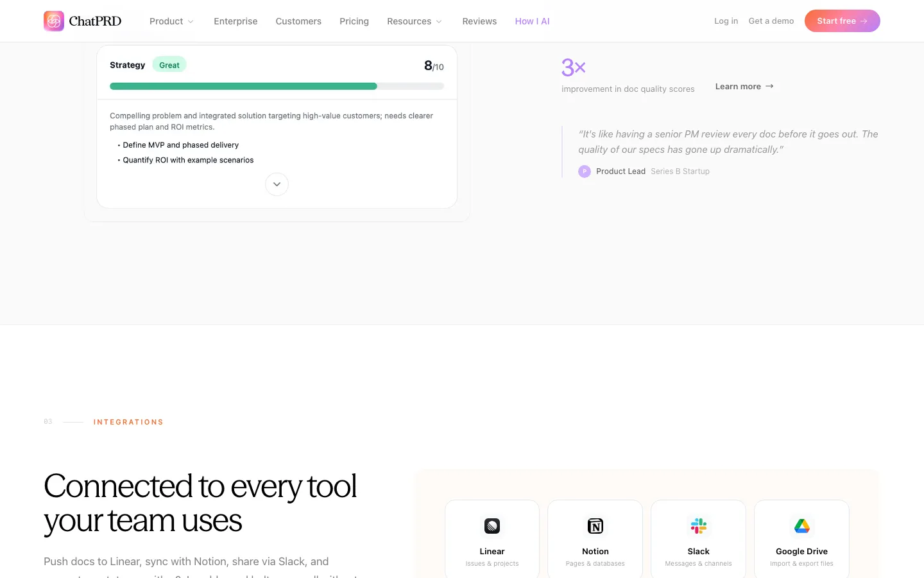Click the ChatPRD brand name text

95,21
